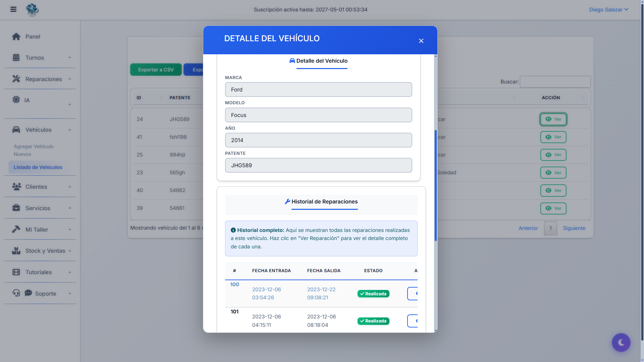Select the Reparaciones wrench icon
644x362 pixels.
coord(16,79)
